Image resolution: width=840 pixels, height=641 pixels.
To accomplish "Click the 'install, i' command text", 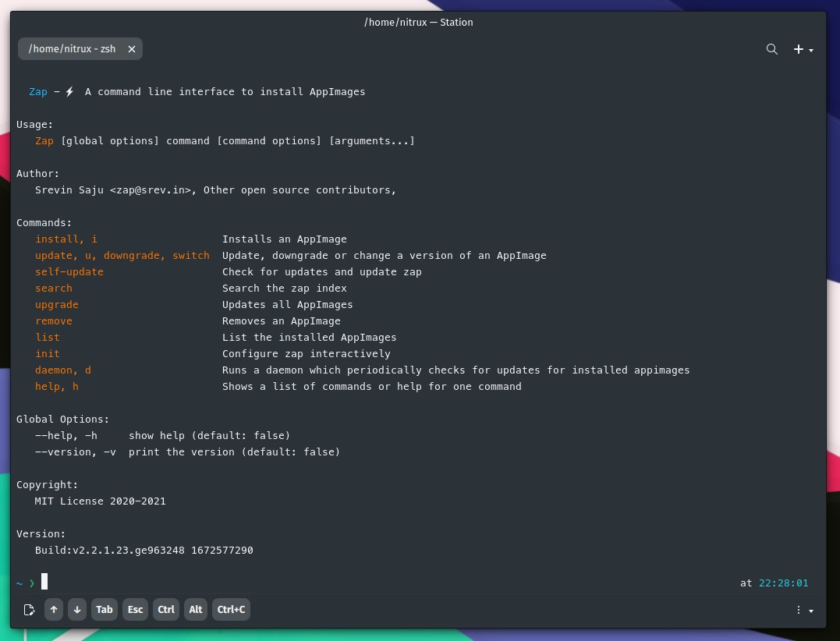I will tap(66, 239).
